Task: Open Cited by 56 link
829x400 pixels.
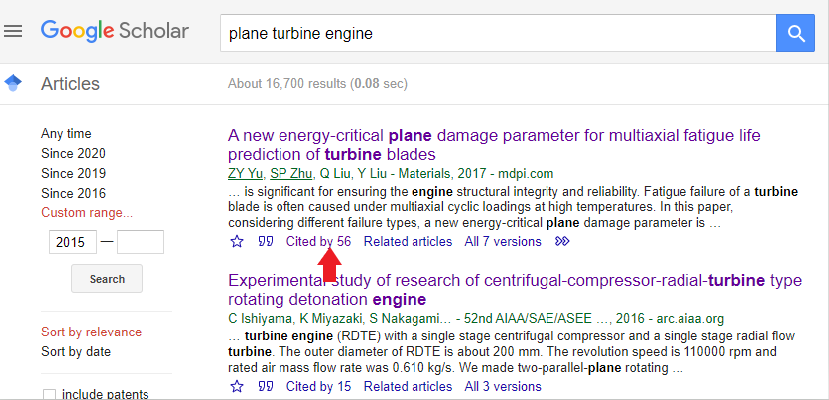Action: coord(319,241)
